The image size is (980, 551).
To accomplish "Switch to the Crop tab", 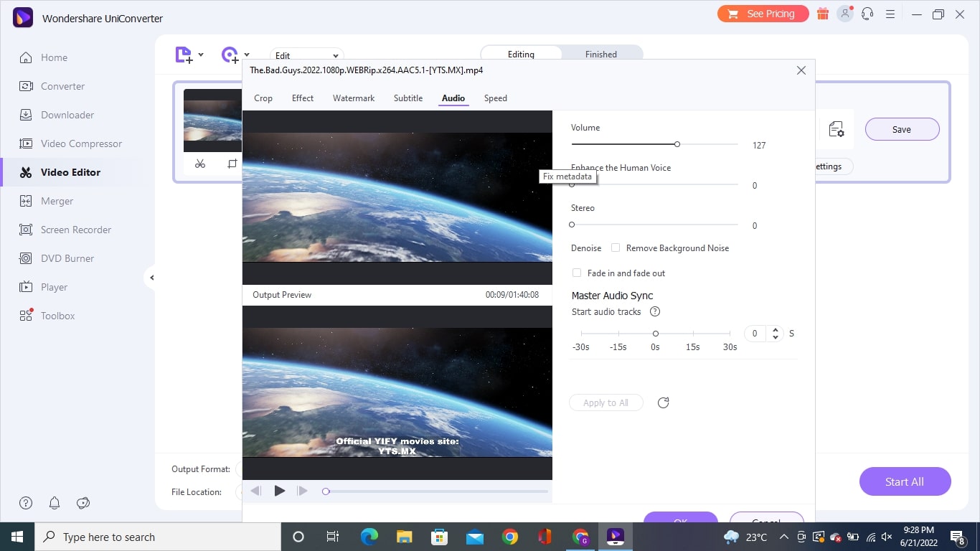I will click(263, 98).
